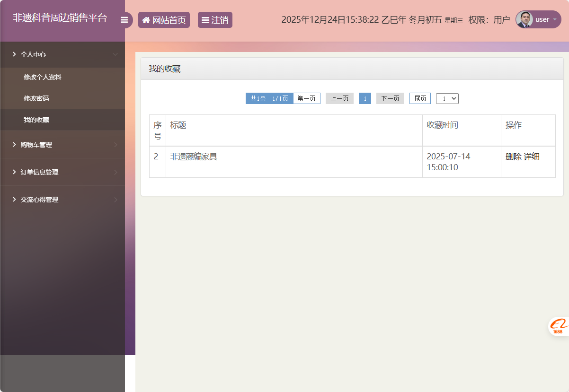Collapse the 个人中心 sidebar section
Viewport: 569px width, 392px height.
click(33, 54)
